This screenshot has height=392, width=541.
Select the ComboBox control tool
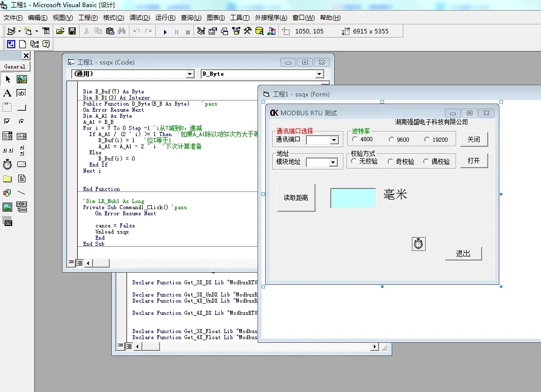[x=8, y=136]
